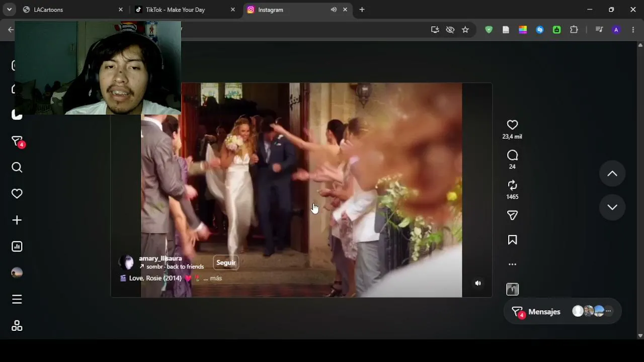Open the blue Shazam extension
Image resolution: width=644 pixels, height=362 pixels.
tap(540, 30)
